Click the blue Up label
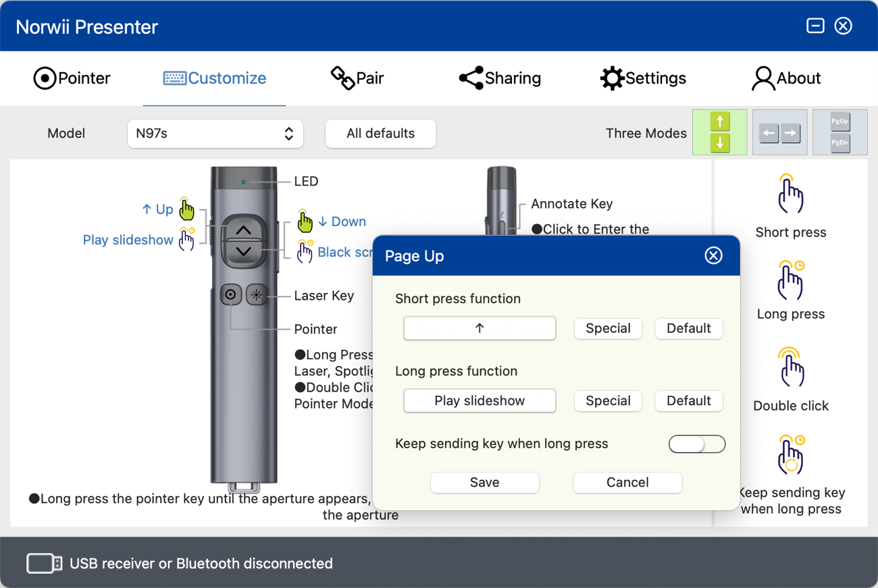The width and height of the screenshot is (878, 588). pos(157,209)
